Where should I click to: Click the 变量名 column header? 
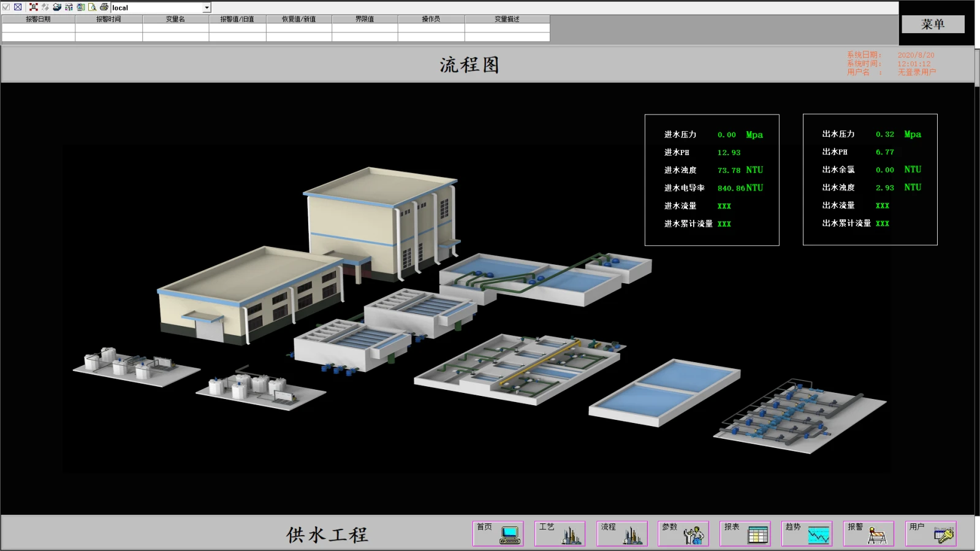[x=175, y=19]
